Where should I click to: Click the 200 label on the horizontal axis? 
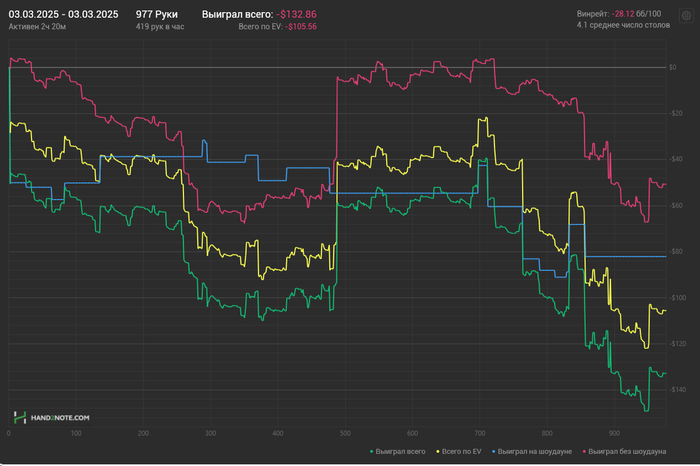143,433
